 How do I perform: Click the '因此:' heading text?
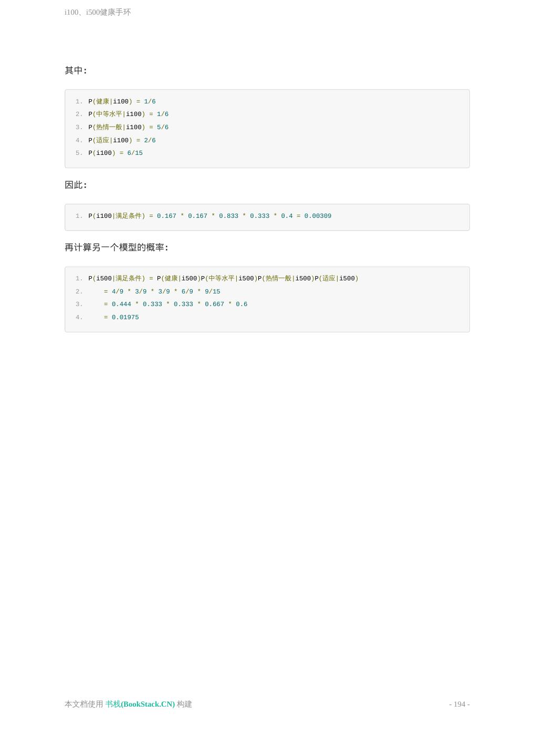pos(76,185)
